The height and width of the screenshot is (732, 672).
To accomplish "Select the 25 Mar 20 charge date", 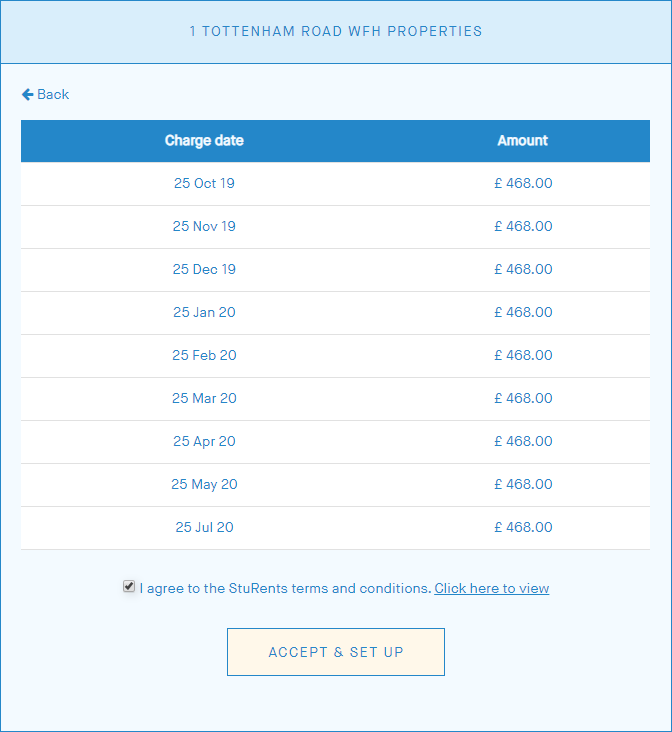I will click(x=204, y=398).
